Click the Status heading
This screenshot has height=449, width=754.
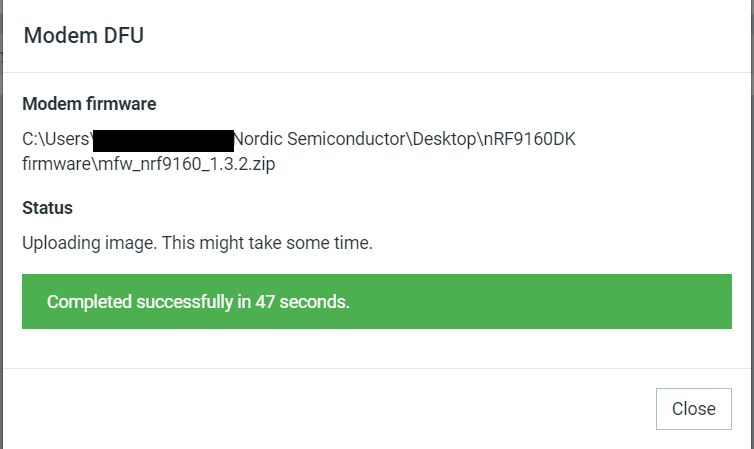coord(47,208)
